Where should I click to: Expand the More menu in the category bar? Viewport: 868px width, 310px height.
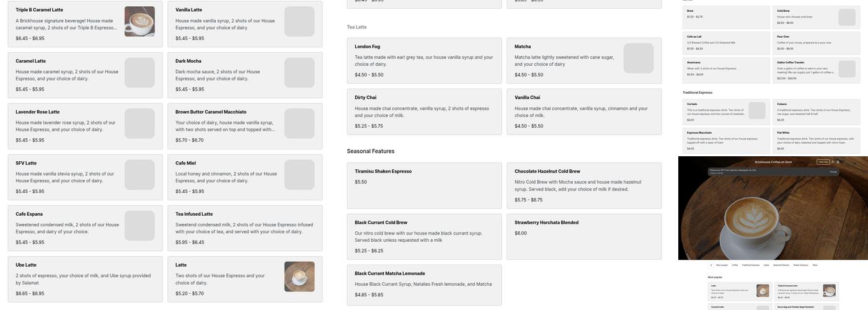[x=815, y=265]
